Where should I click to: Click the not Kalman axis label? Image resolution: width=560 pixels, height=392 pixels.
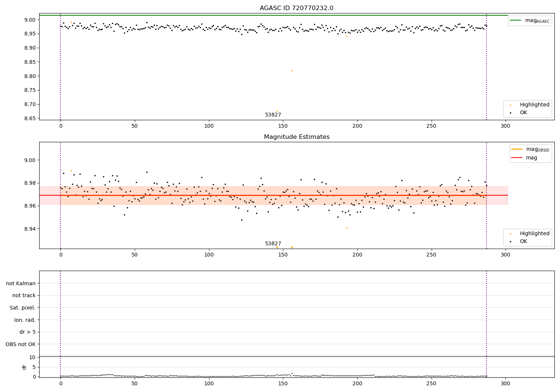21,283
